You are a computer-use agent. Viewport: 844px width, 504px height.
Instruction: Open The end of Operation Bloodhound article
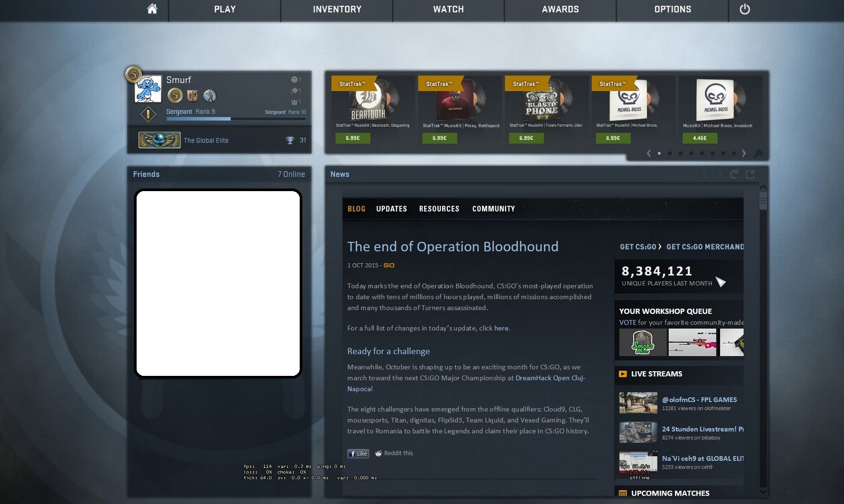pyautogui.click(x=453, y=247)
